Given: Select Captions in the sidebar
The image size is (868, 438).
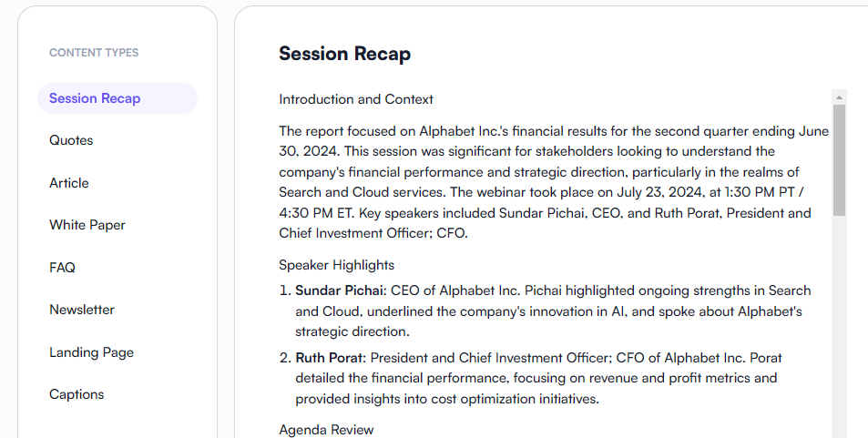Looking at the screenshot, I should click(x=77, y=394).
